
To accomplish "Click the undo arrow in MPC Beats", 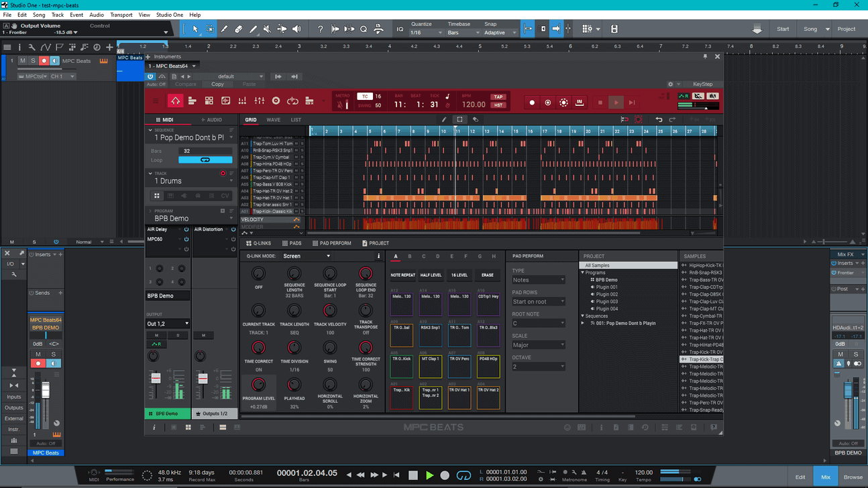I will (659, 120).
